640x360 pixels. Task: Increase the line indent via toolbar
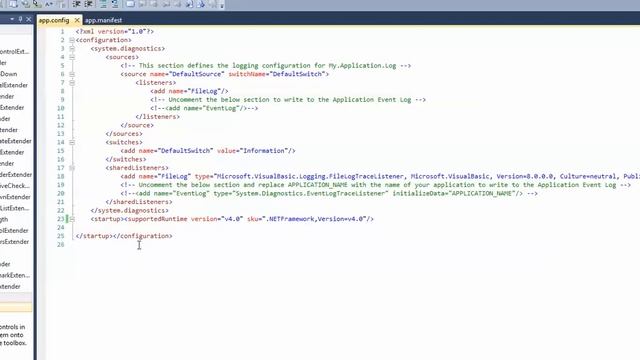(x=88, y=4)
